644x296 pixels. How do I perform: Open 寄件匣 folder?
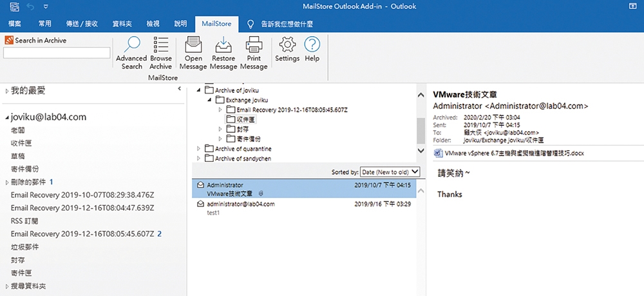click(21, 273)
